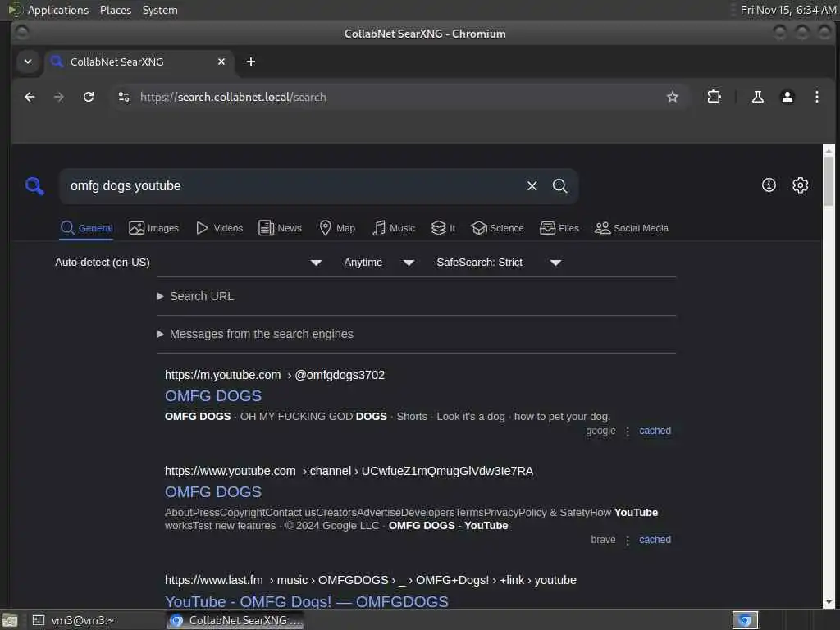
Task: Click the last.fm result URL
Action: tap(371, 580)
